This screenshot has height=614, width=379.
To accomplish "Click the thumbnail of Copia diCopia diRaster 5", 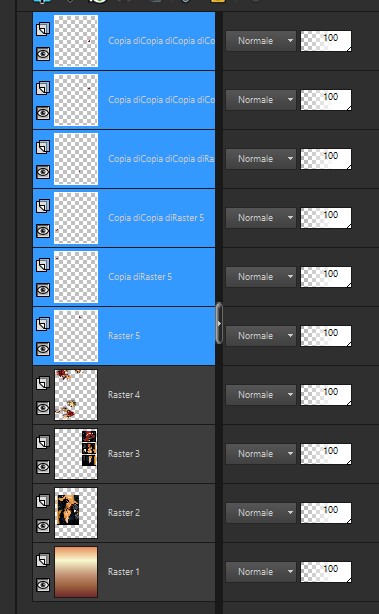I will (76, 218).
